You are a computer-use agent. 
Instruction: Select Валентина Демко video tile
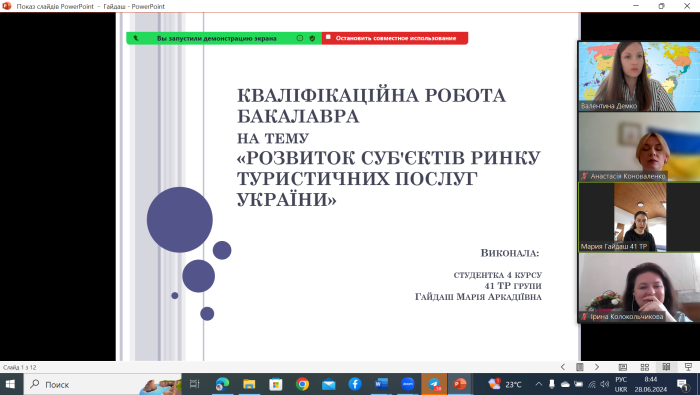[x=639, y=76]
